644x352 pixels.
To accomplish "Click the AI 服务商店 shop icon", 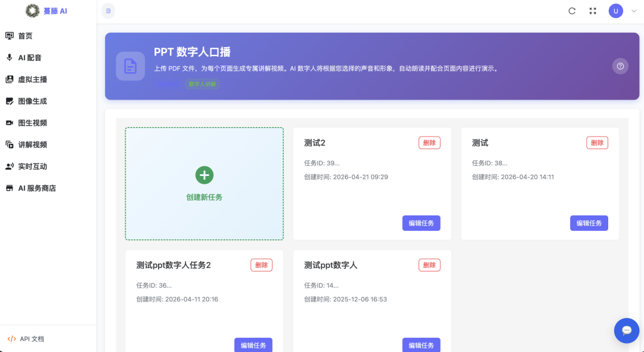I will [10, 188].
